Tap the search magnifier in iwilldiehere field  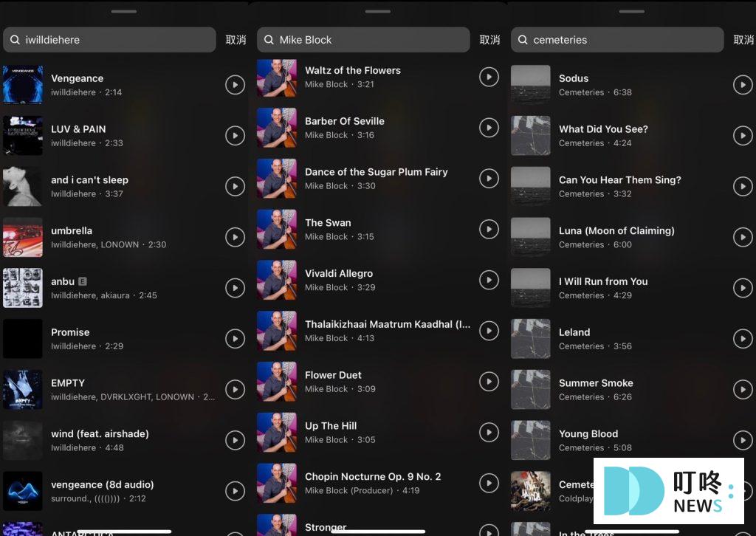pyautogui.click(x=15, y=40)
